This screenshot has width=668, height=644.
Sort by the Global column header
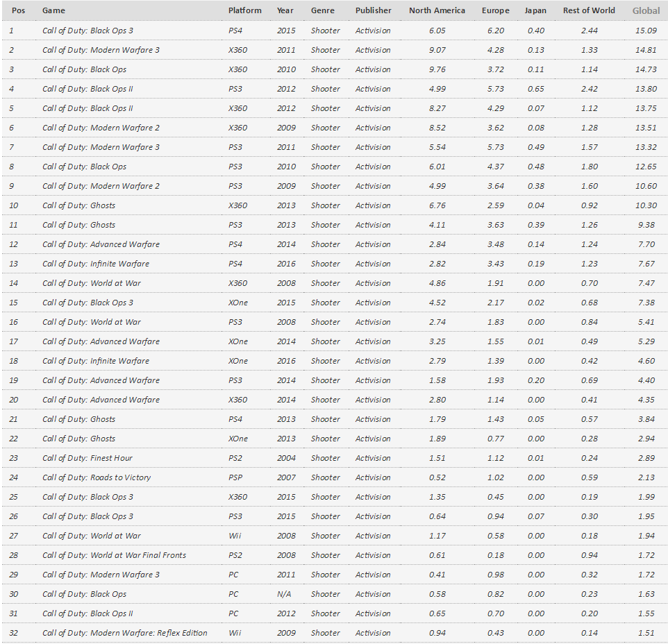tap(646, 10)
